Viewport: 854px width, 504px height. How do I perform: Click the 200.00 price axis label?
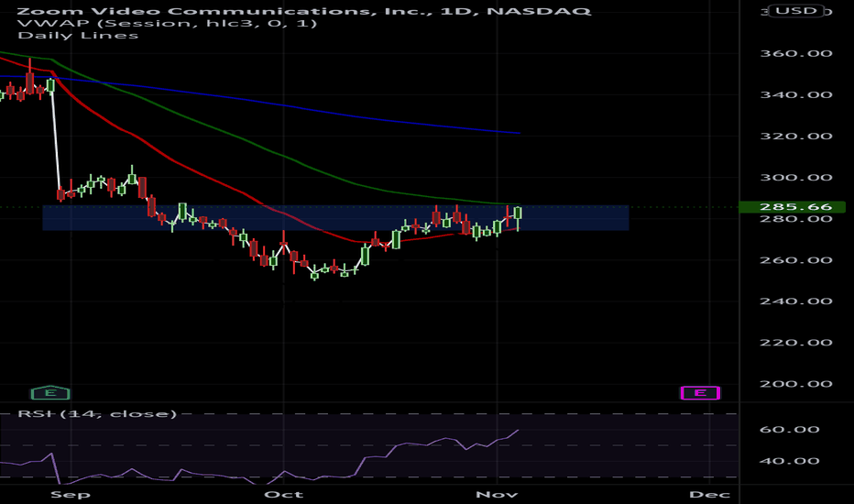coord(795,384)
